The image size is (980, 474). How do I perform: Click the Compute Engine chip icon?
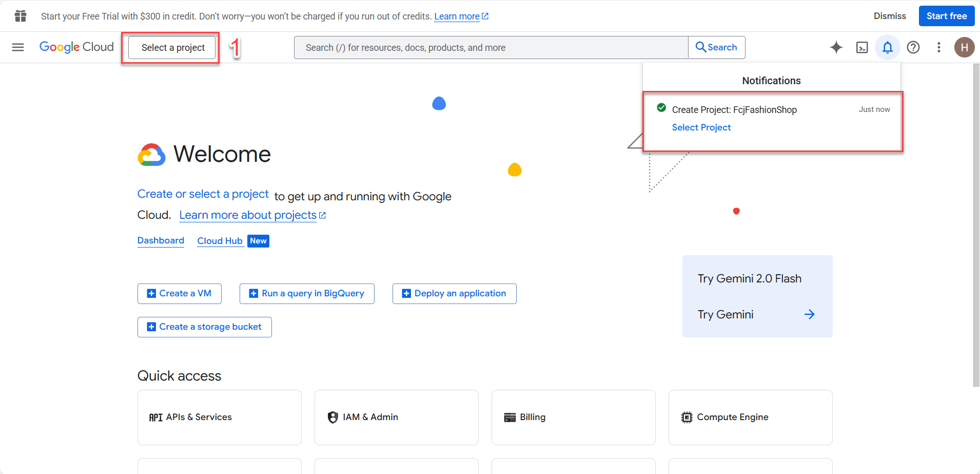(x=687, y=417)
